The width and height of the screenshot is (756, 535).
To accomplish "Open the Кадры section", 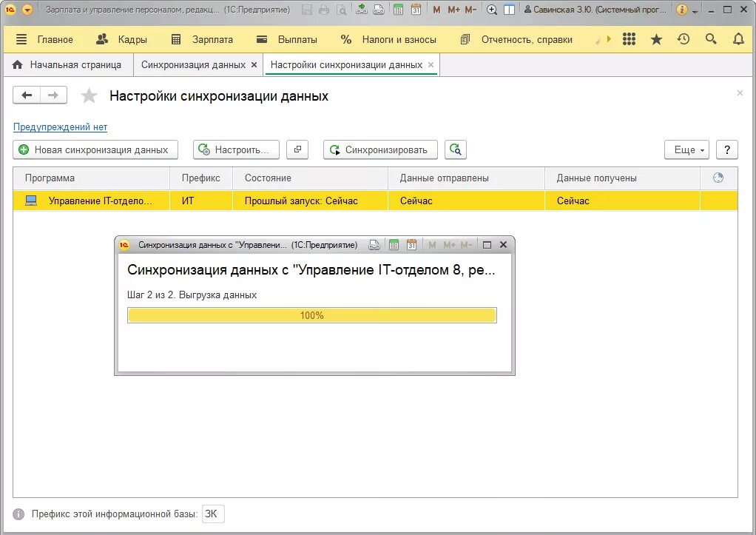I will tap(121, 39).
